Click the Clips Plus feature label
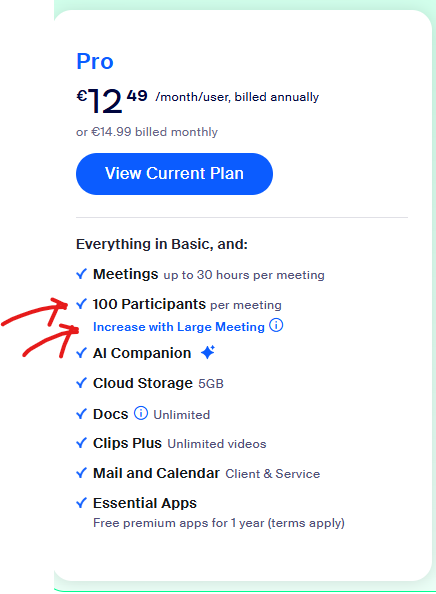This screenshot has height=594, width=436. click(127, 443)
